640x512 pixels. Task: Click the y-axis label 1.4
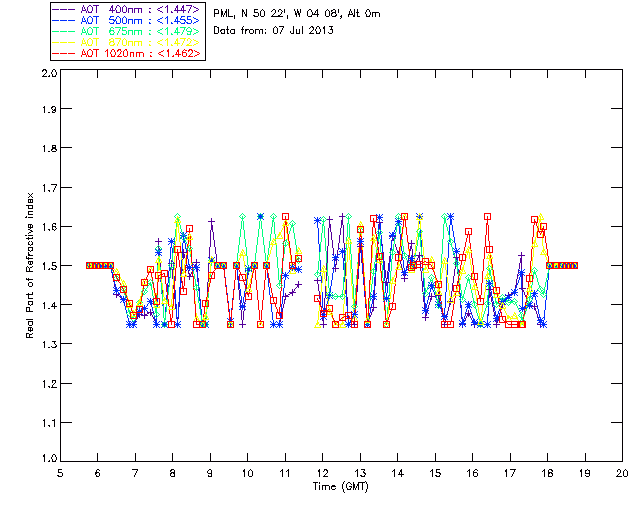pos(49,305)
